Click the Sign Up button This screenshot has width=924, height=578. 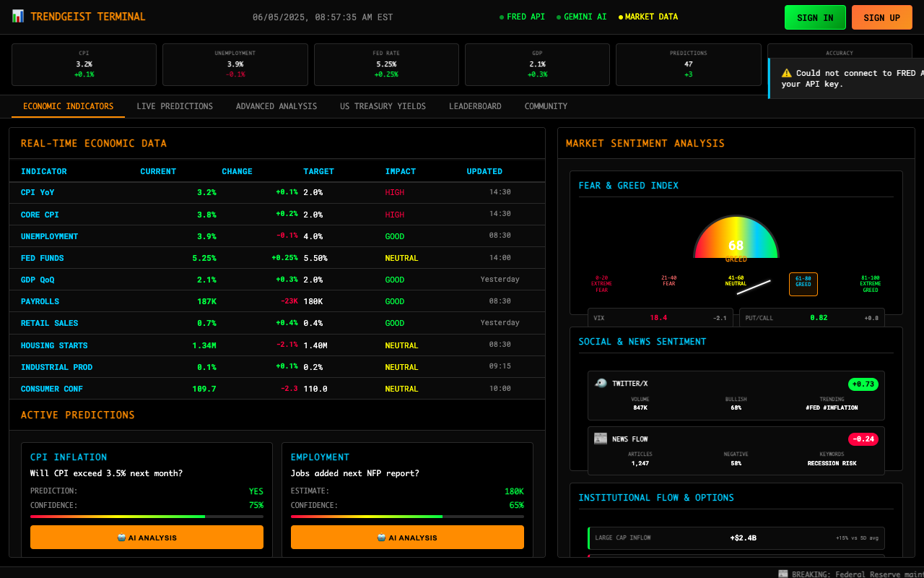(882, 17)
